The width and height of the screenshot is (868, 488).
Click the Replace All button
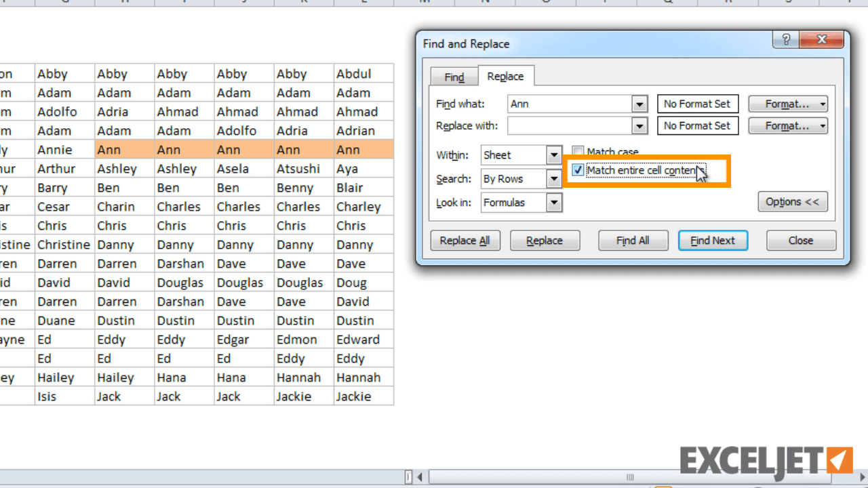(465, 240)
